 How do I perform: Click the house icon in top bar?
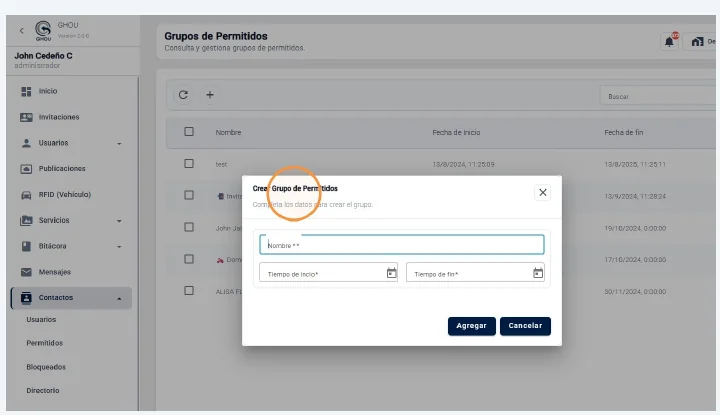pyautogui.click(x=698, y=42)
